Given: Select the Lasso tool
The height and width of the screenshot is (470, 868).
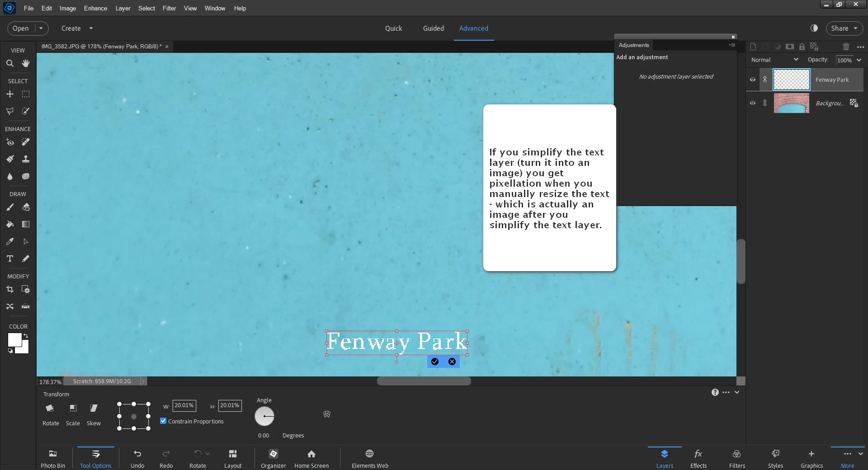Looking at the screenshot, I should pos(10,111).
